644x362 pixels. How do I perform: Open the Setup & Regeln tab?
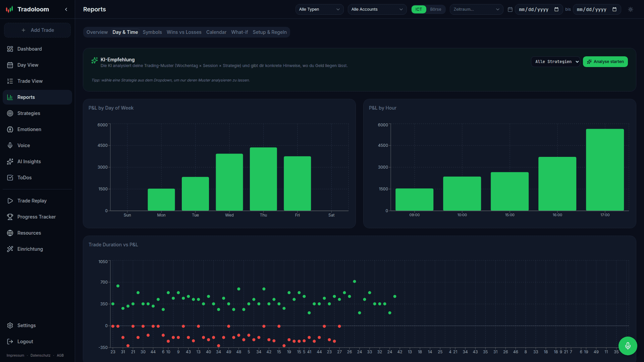[270, 32]
